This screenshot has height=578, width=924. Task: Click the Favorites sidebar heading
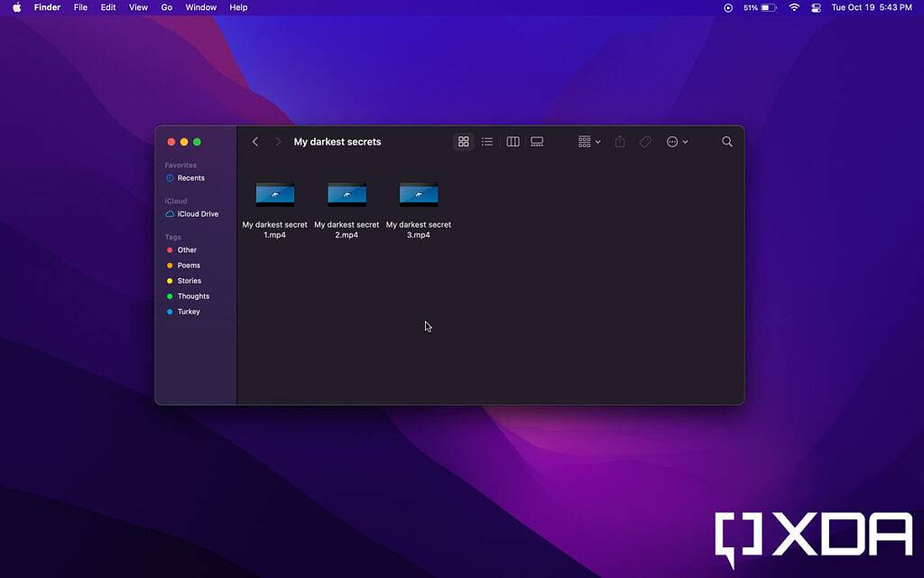(x=180, y=165)
